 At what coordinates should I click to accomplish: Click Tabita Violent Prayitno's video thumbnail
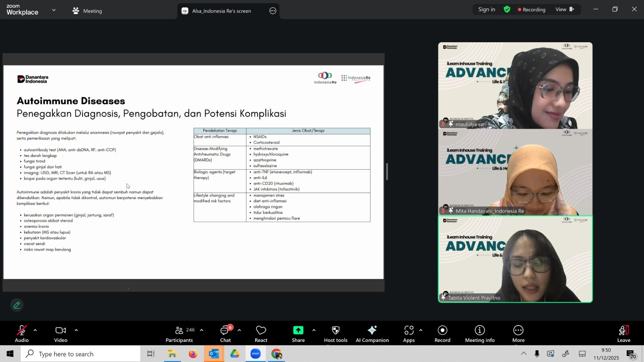[x=515, y=259]
